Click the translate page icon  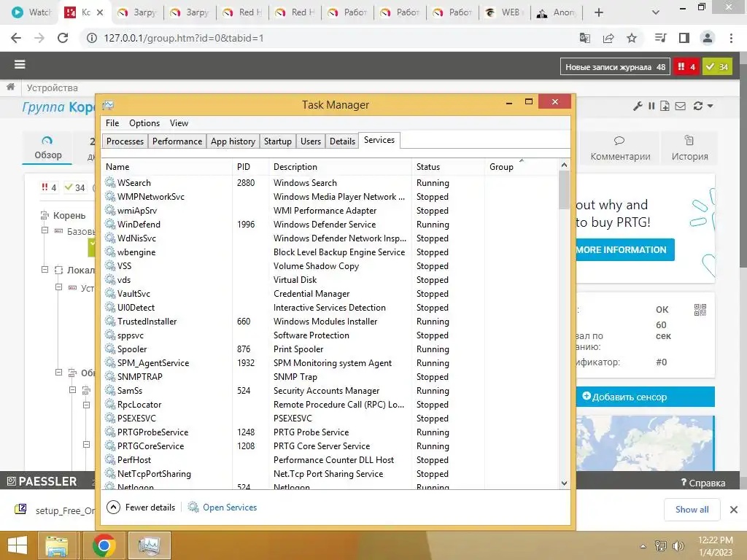click(x=585, y=38)
